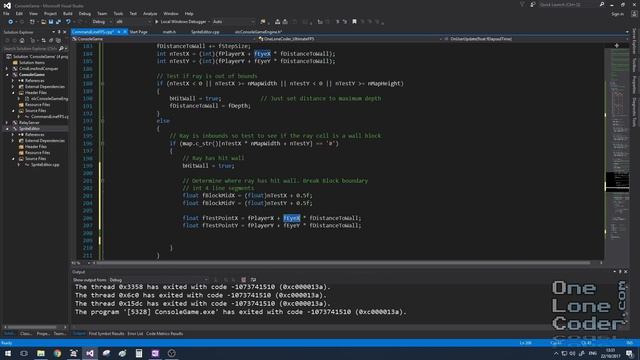Switch to the Error List tab
The width and height of the screenshot is (640, 360).
click(x=135, y=333)
